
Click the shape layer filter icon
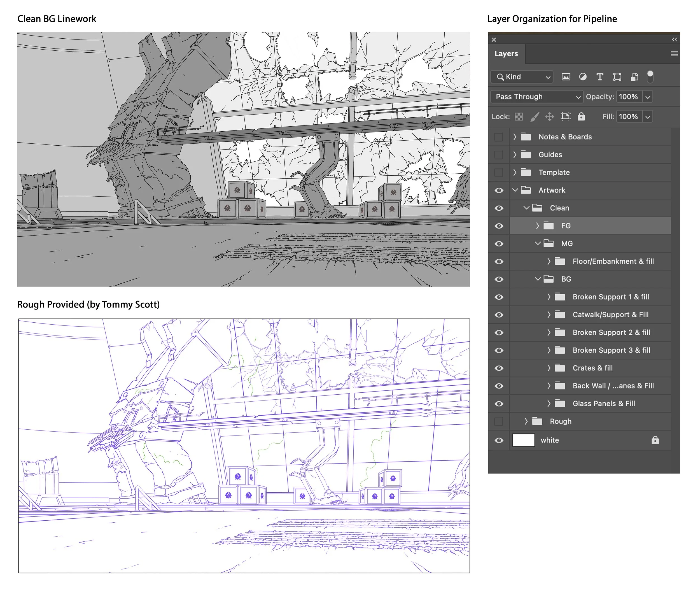[617, 77]
